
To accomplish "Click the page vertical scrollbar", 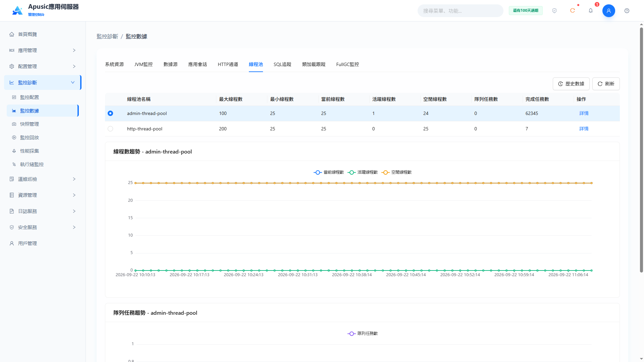I will tap(641, 150).
